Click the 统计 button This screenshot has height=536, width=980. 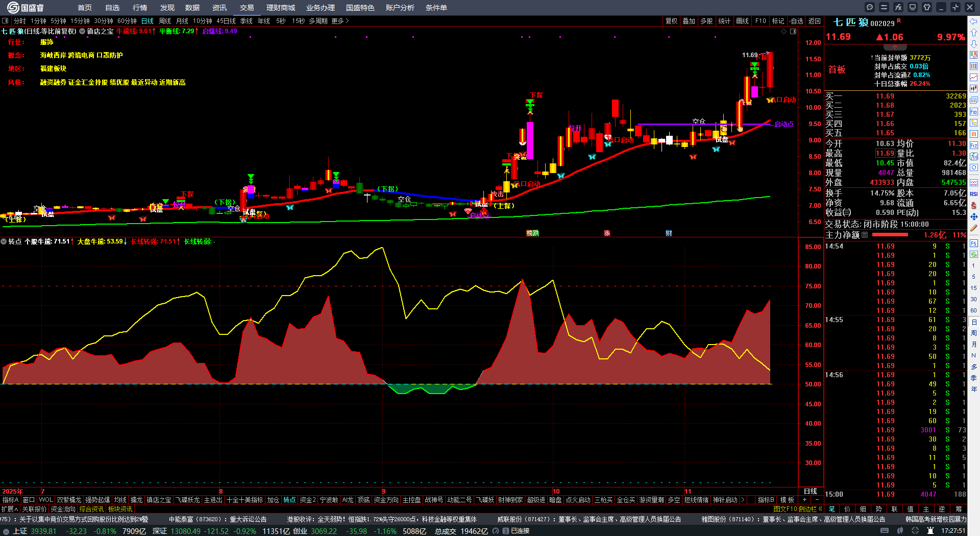pos(724,21)
